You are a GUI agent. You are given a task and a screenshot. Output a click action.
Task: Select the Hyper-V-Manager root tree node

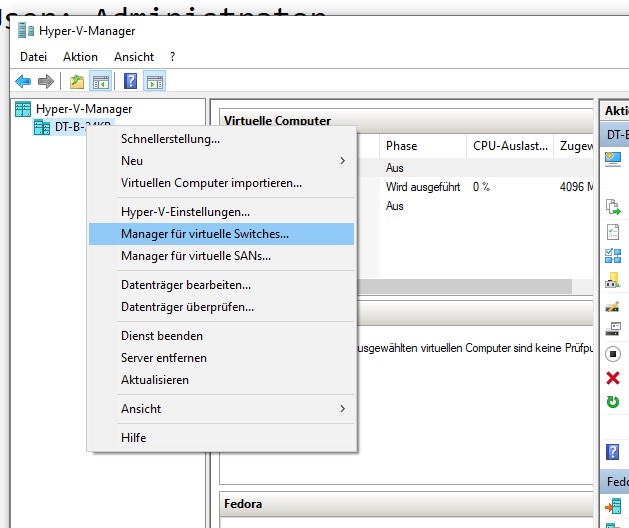click(x=83, y=108)
